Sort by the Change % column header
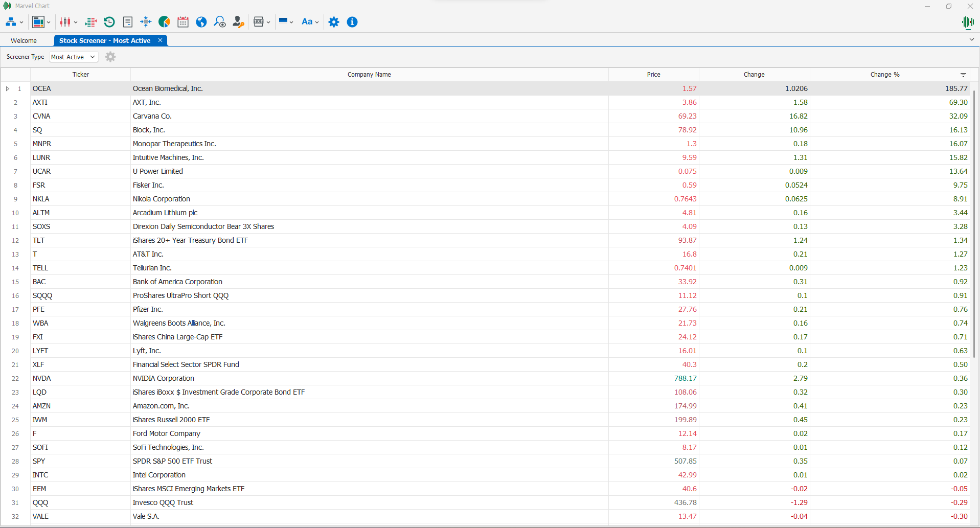980x528 pixels. (x=885, y=75)
